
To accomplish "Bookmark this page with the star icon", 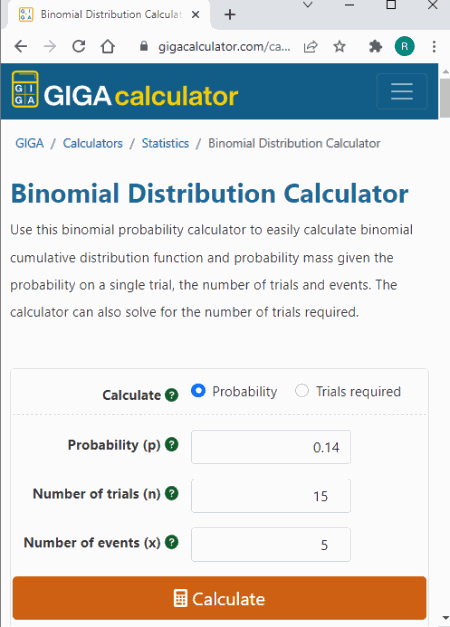I will pos(339,47).
